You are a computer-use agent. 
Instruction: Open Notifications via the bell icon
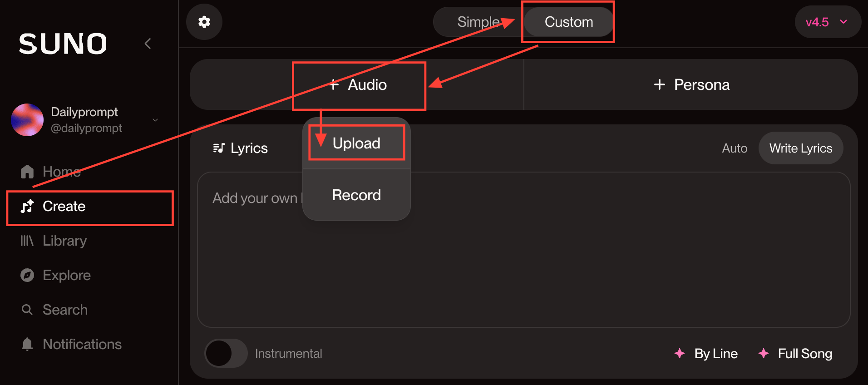[x=27, y=344]
